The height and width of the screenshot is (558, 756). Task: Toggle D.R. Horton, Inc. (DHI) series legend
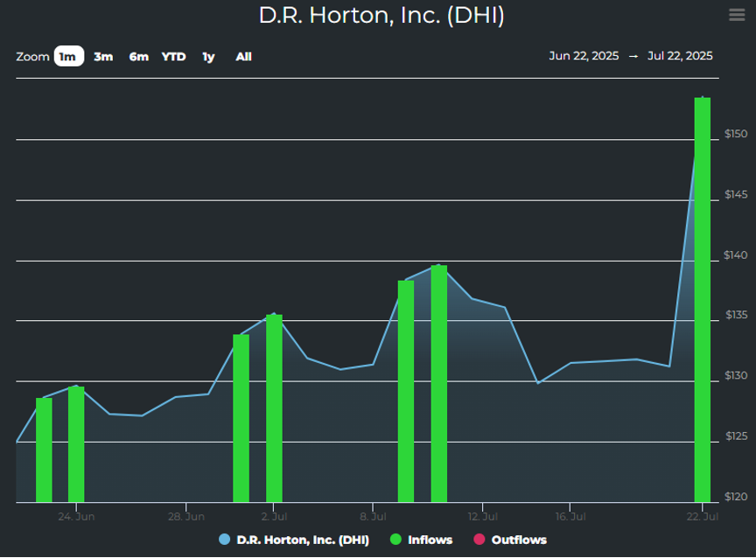(294, 540)
